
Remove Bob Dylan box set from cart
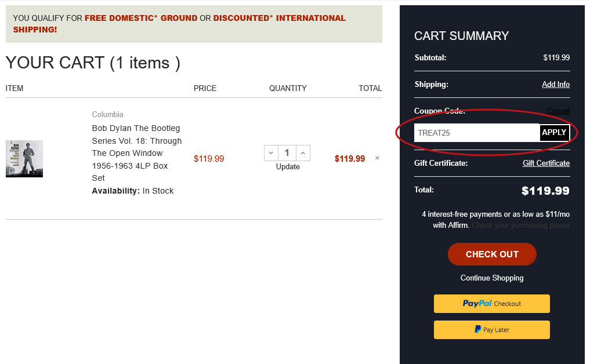[x=377, y=158]
